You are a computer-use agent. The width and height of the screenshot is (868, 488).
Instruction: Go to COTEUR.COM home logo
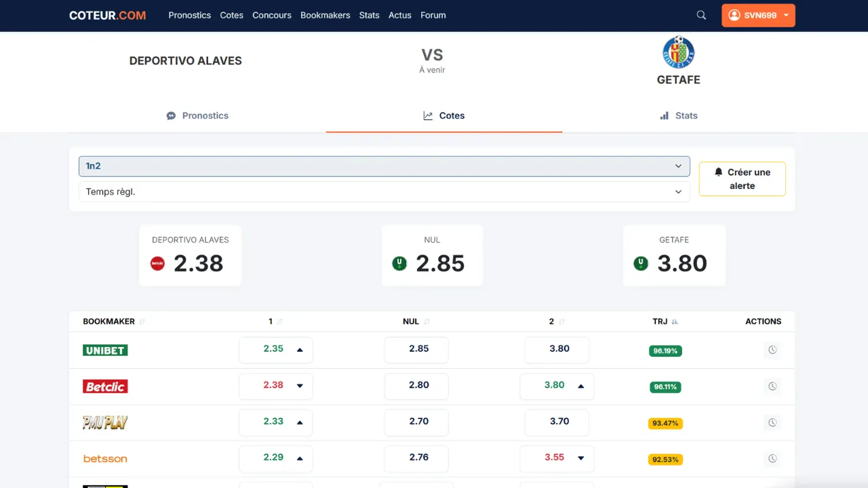click(107, 15)
